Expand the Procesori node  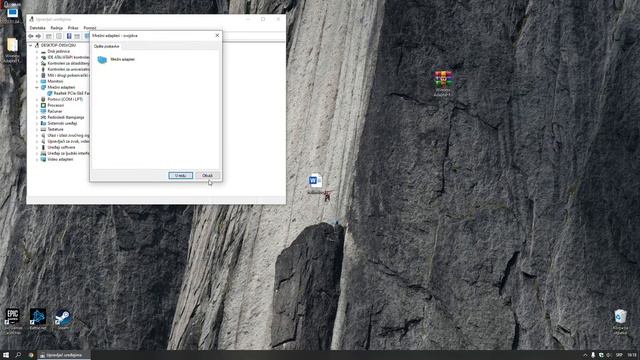37,105
